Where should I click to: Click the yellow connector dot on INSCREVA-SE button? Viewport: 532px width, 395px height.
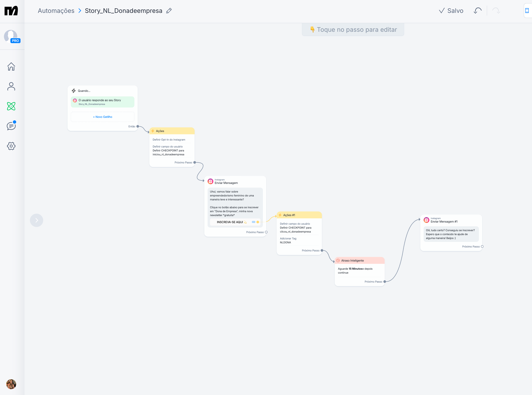click(x=258, y=222)
